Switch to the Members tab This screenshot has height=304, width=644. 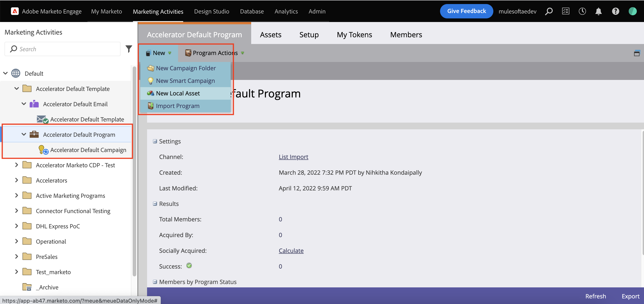(x=406, y=34)
